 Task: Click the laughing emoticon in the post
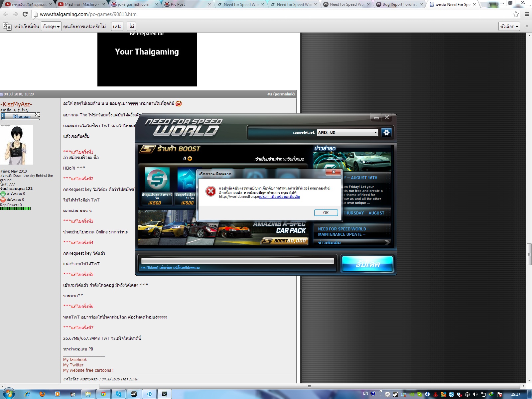179,103
